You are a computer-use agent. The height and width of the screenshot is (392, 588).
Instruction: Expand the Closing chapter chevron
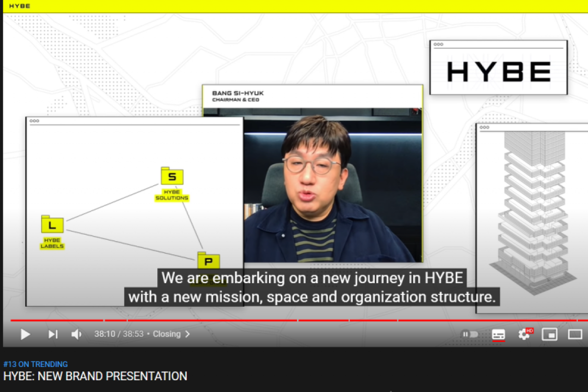tap(188, 334)
